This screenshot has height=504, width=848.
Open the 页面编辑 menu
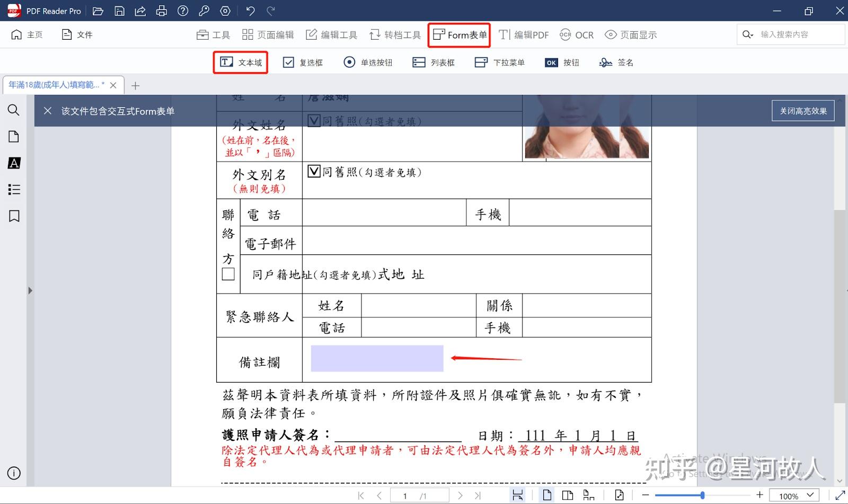tap(268, 34)
